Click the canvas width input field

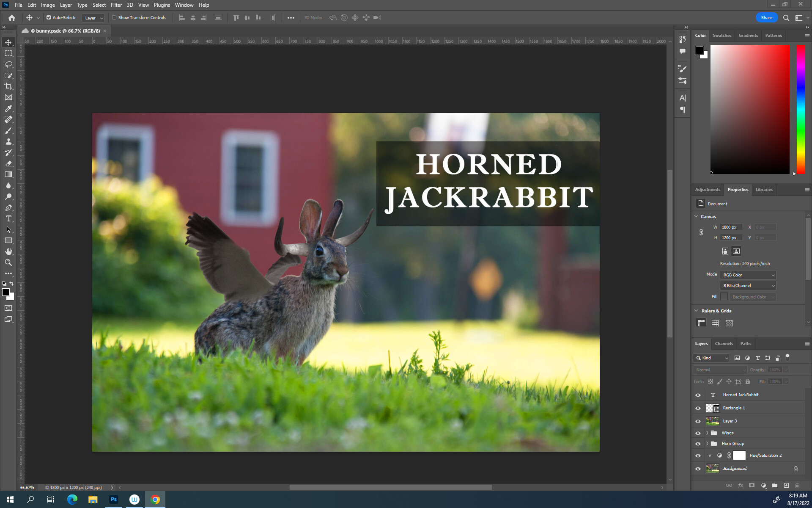coord(731,227)
